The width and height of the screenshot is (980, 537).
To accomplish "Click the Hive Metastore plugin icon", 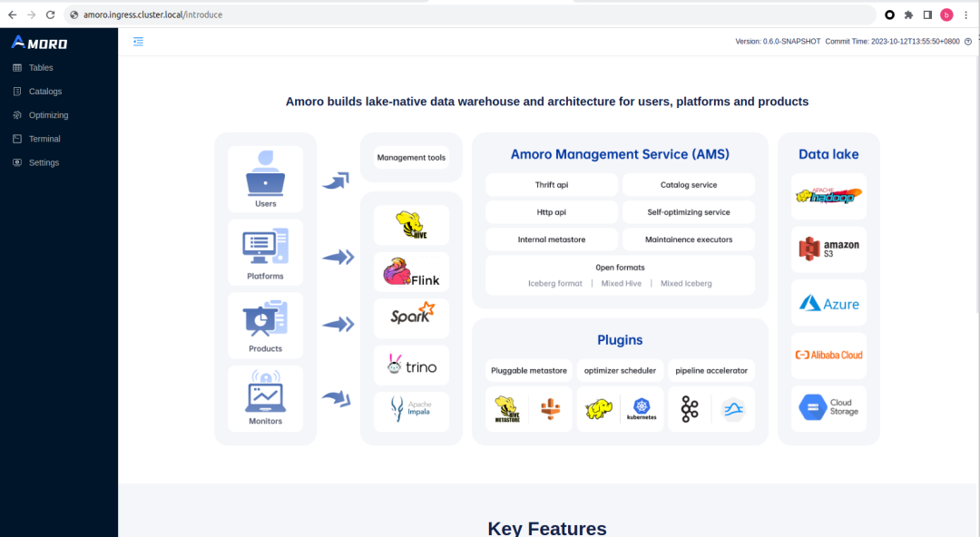I will point(507,409).
